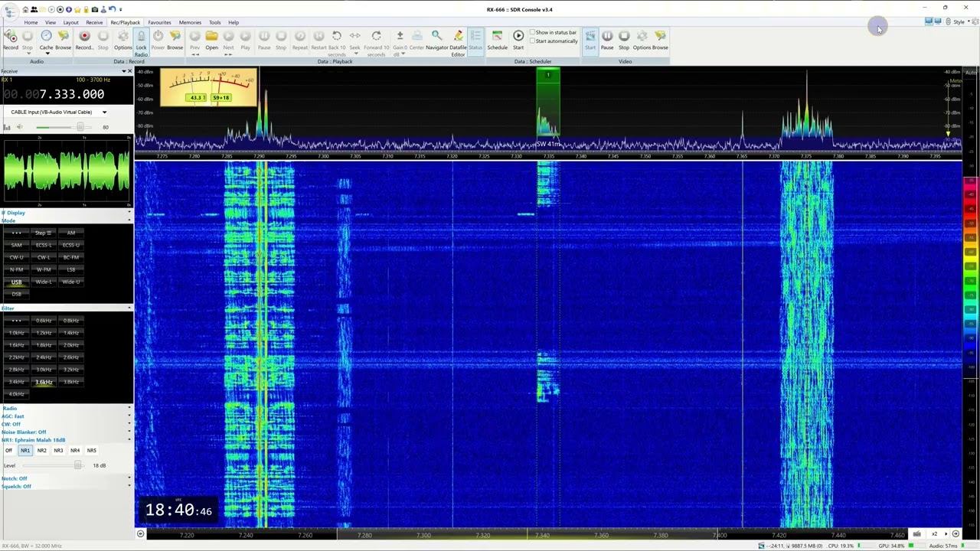980x551 pixels.
Task: Switch mode to LSB
Action: [71, 269]
